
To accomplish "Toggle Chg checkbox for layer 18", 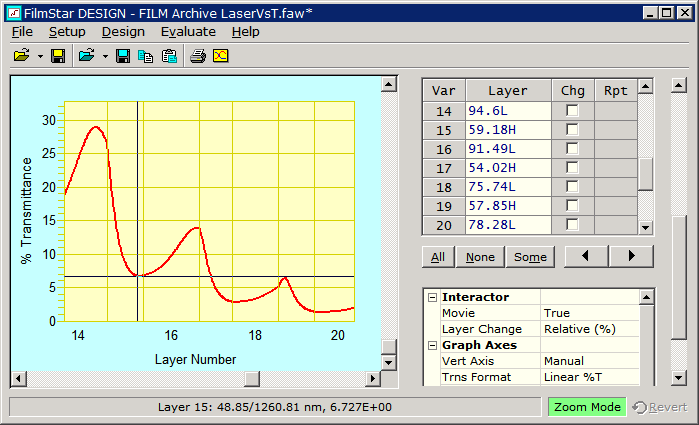I will [x=572, y=186].
